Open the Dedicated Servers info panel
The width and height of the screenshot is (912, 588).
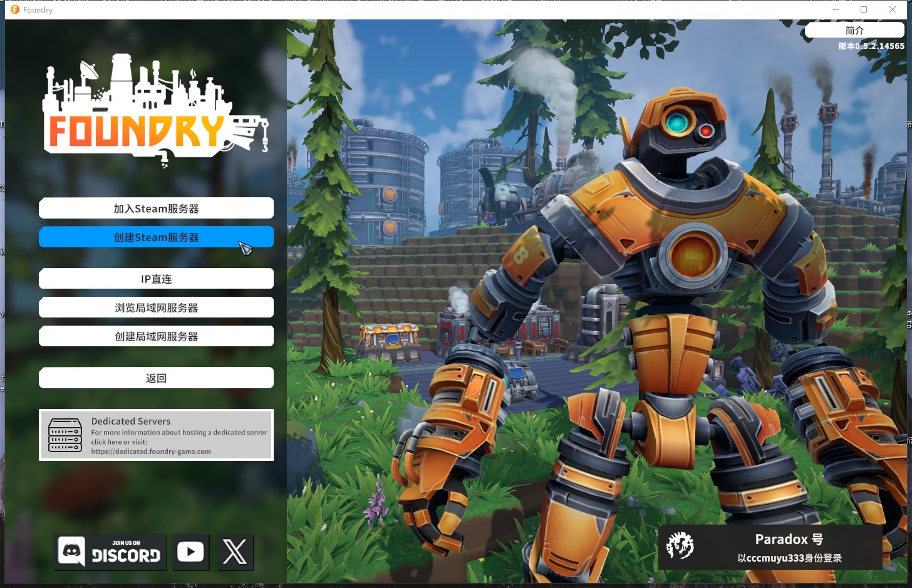[156, 435]
